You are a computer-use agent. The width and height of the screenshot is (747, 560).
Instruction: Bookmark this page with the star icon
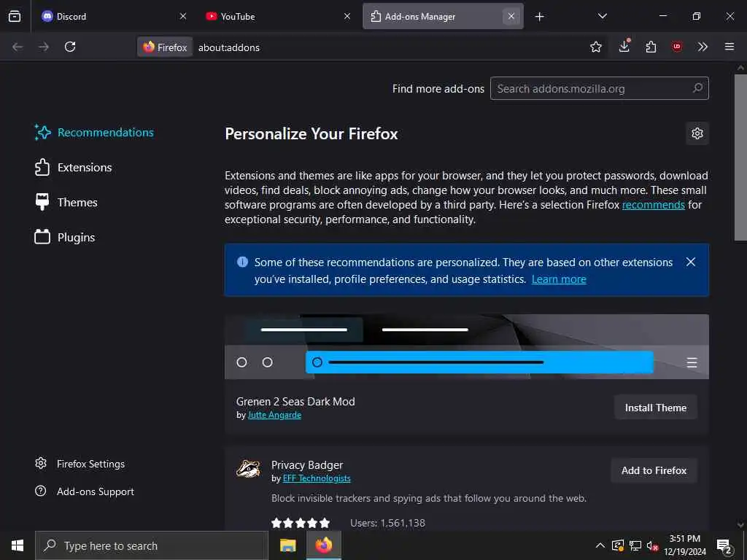point(596,47)
